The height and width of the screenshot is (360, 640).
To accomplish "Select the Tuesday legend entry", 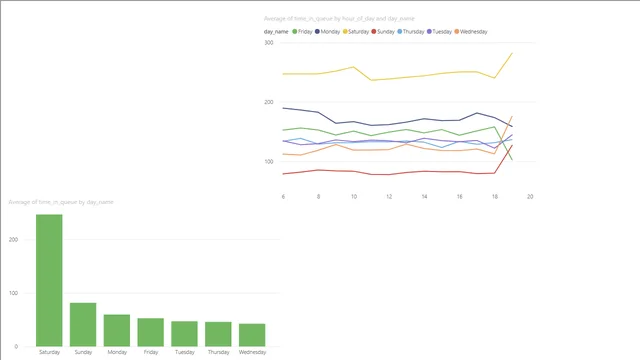I will click(x=439, y=31).
